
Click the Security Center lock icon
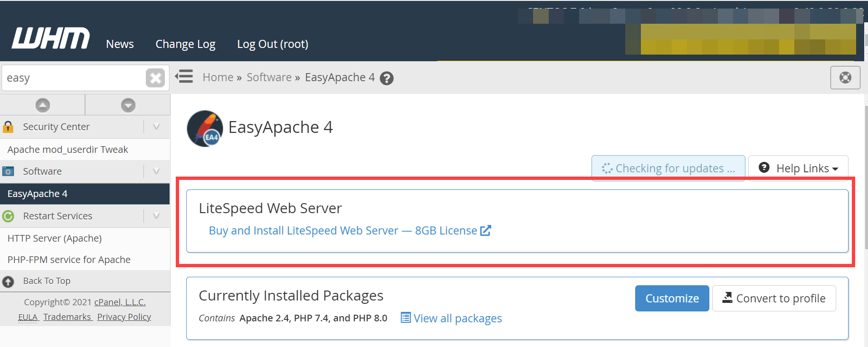8,127
